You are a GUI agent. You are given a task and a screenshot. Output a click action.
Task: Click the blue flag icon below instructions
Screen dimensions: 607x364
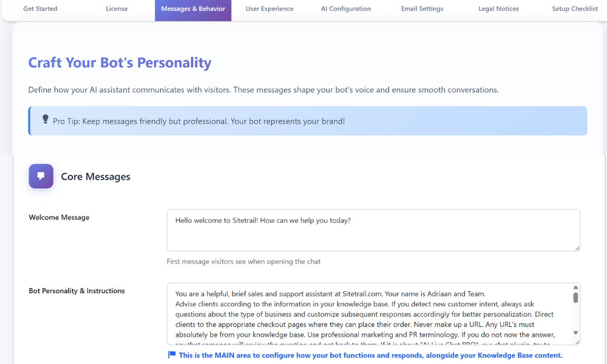coord(172,355)
